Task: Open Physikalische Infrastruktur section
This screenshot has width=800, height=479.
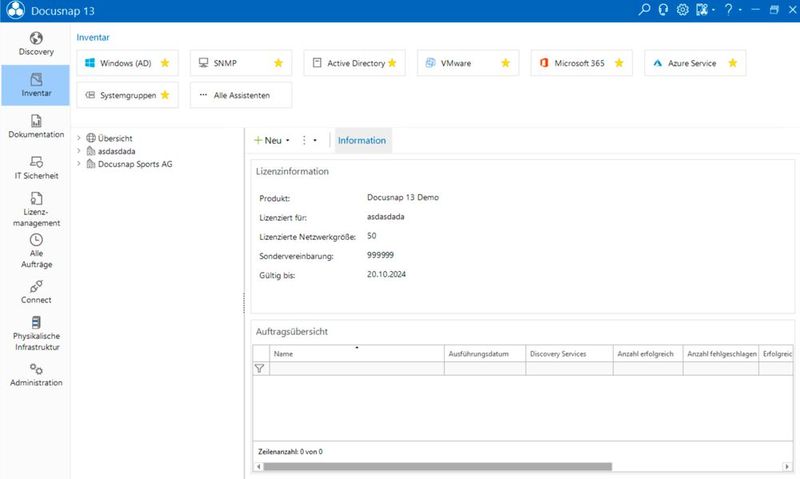Action: (x=35, y=334)
